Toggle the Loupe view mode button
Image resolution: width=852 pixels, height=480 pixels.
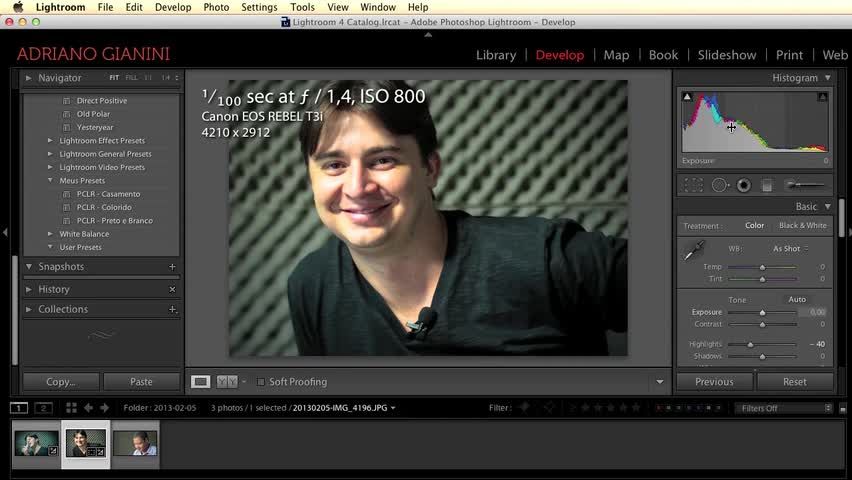point(201,382)
